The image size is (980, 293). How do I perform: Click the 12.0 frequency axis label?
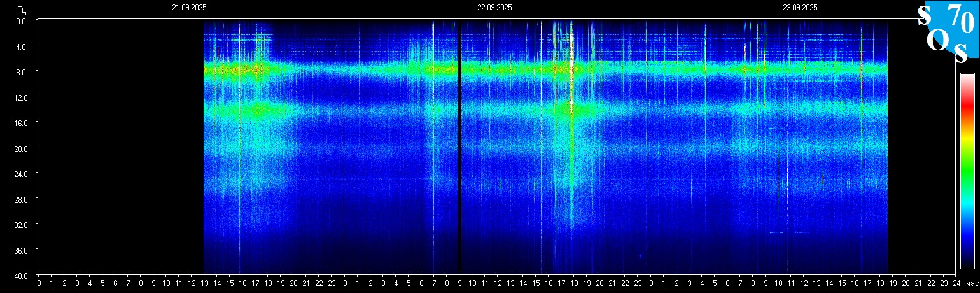click(20, 97)
